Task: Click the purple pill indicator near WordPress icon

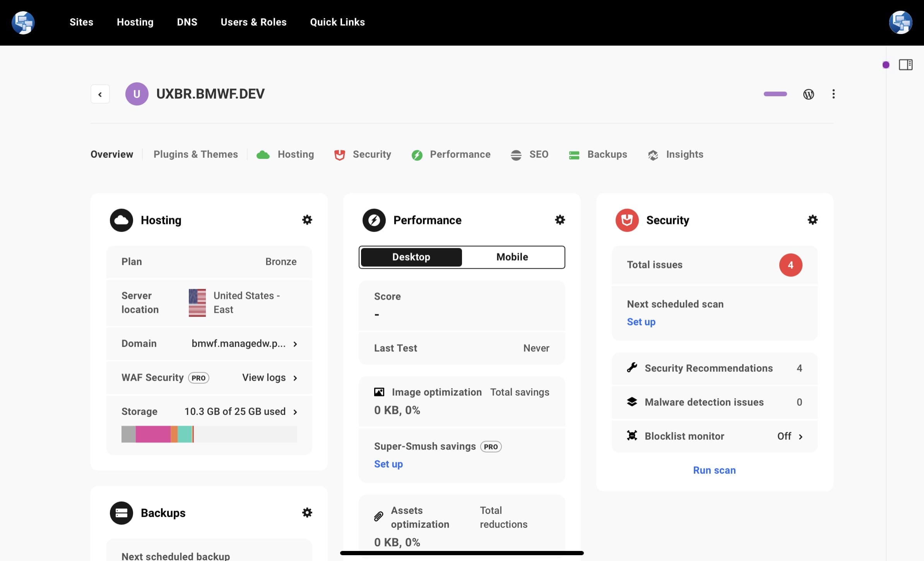Action: pos(775,94)
